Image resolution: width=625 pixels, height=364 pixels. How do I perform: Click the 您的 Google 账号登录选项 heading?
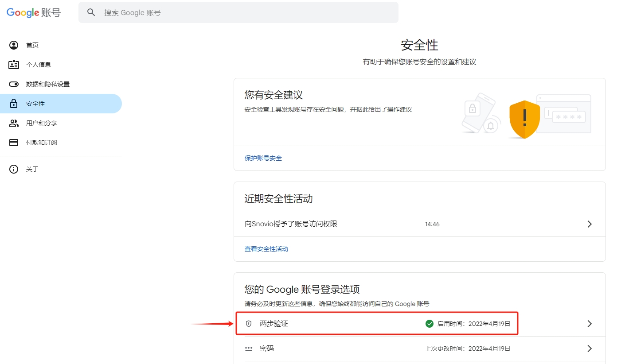pyautogui.click(x=302, y=290)
